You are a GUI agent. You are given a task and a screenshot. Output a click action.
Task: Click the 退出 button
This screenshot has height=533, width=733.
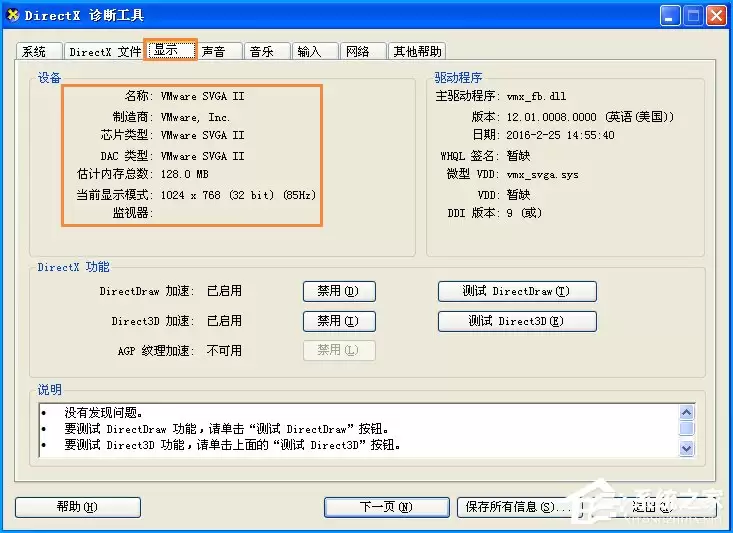coord(652,507)
